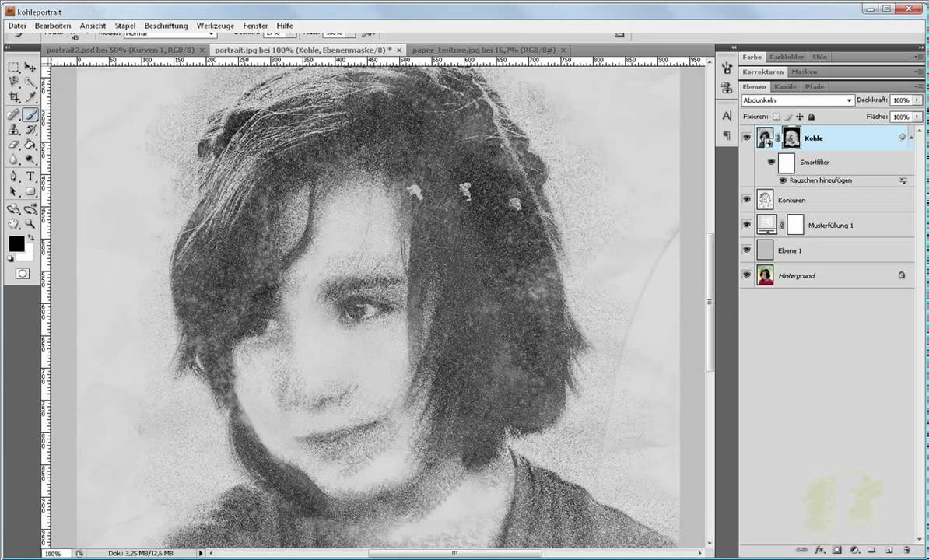The width and height of the screenshot is (929, 560).
Task: Select the Healing Brush tool
Action: coord(14,114)
